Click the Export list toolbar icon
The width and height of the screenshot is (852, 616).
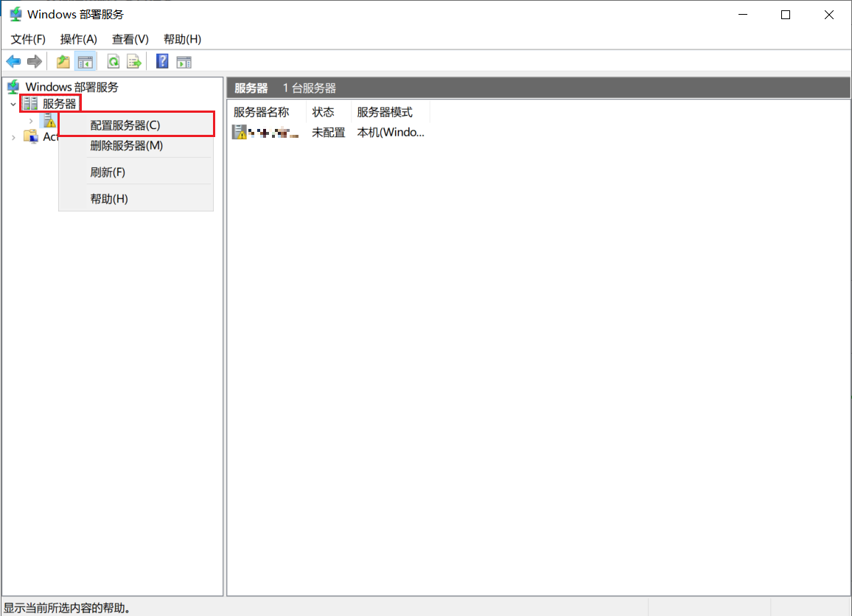(x=133, y=62)
